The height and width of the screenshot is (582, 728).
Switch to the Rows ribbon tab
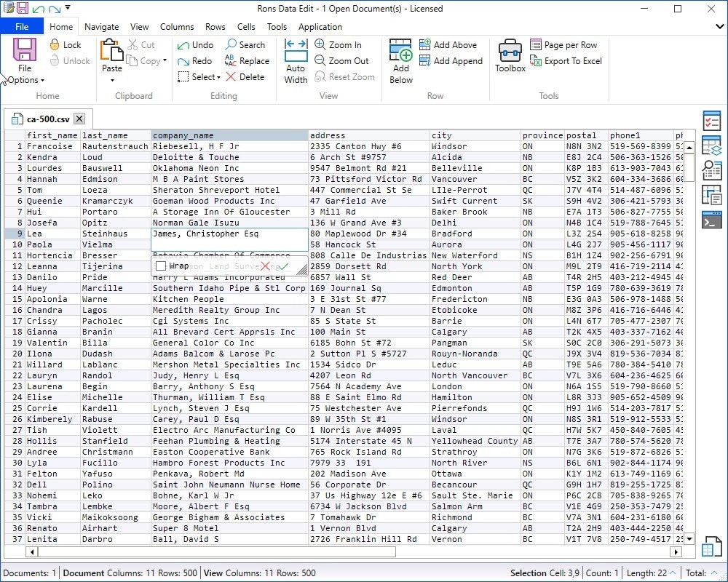pos(215,27)
